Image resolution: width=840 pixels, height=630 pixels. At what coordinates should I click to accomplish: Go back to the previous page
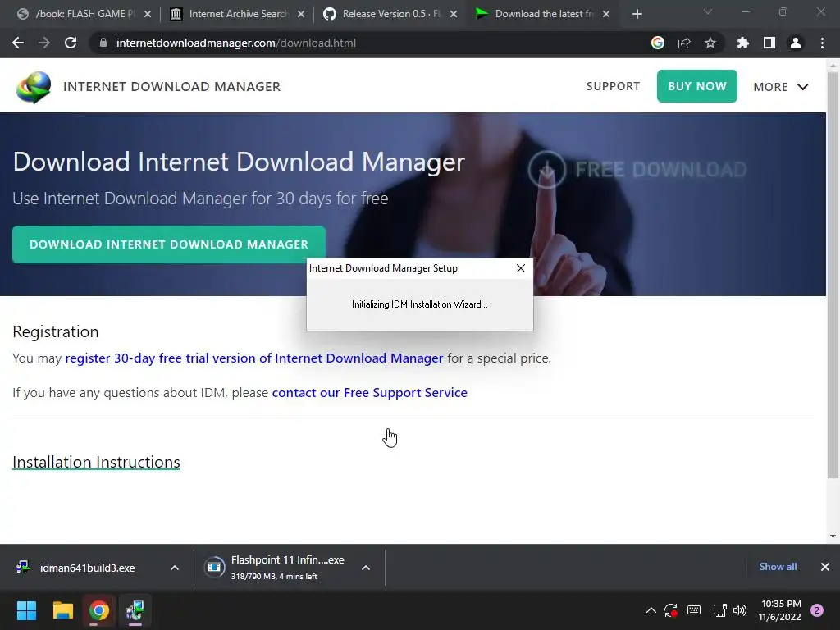[x=18, y=43]
